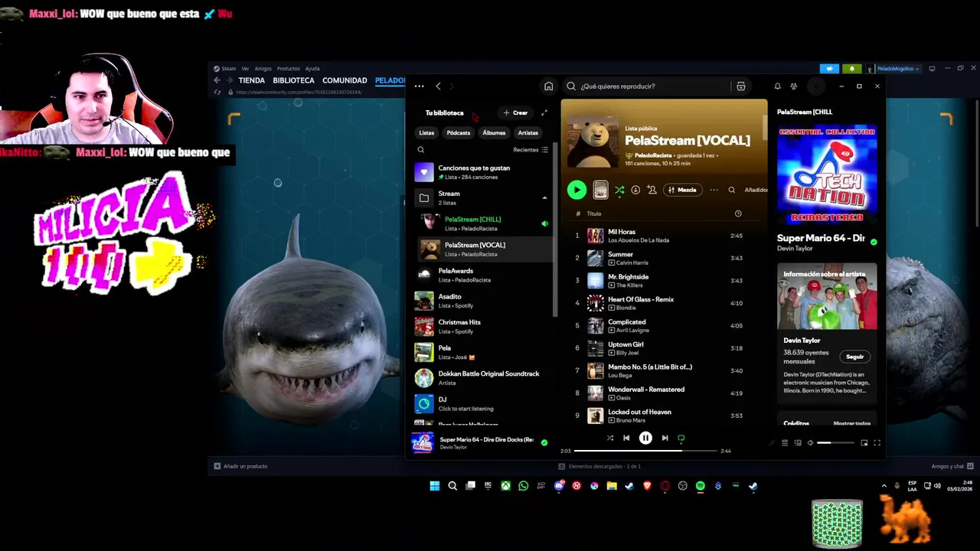
Task: Follow Devin Taylor with Seguir button
Action: pos(854,357)
